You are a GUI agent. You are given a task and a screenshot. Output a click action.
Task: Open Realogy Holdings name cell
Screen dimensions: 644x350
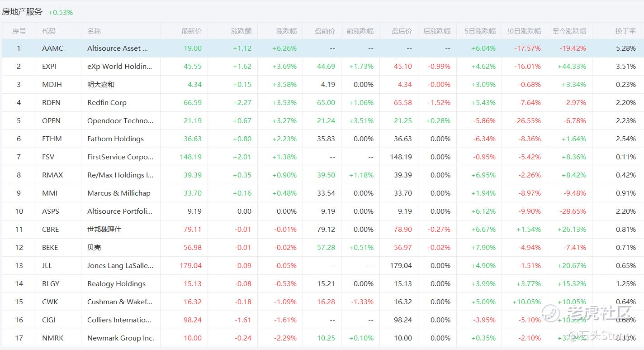[116, 284]
